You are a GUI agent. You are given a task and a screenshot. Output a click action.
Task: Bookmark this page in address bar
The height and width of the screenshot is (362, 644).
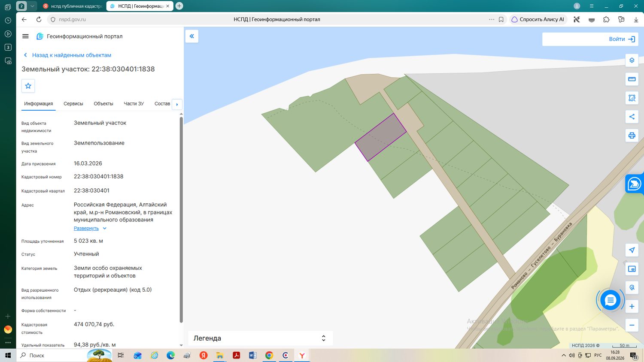coord(501,19)
